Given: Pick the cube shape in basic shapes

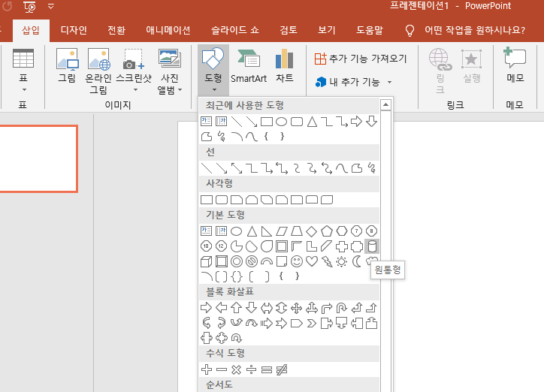Looking at the screenshot, I should point(207,261).
